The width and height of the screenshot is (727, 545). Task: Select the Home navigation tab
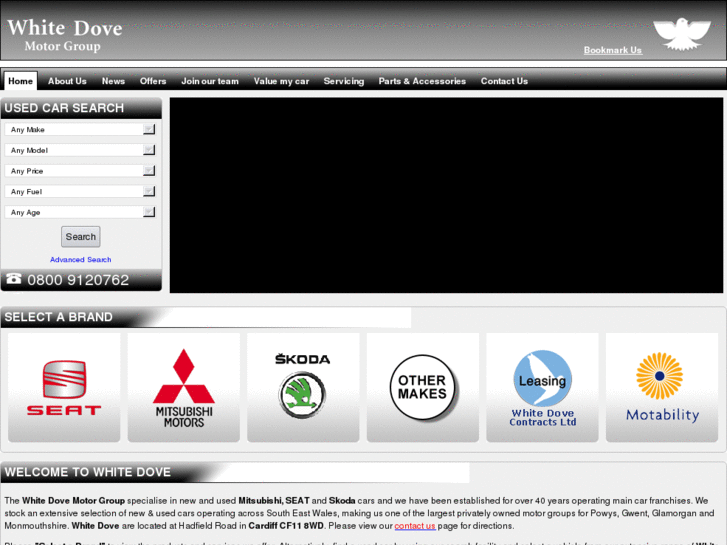(20, 81)
